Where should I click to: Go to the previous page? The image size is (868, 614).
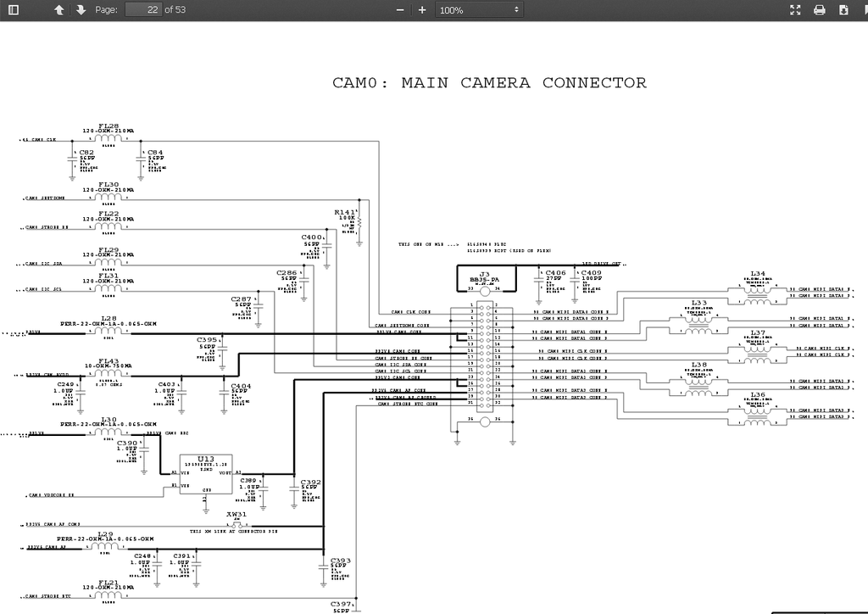tap(58, 10)
